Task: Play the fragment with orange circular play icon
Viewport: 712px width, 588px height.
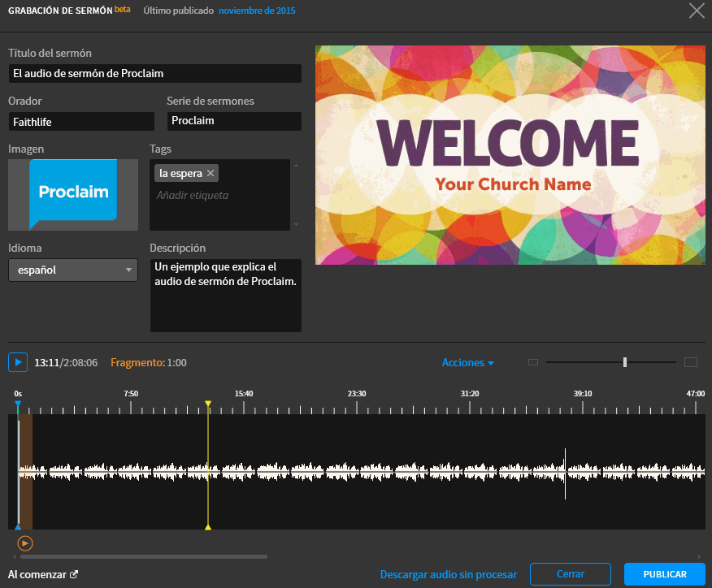Action: click(25, 543)
